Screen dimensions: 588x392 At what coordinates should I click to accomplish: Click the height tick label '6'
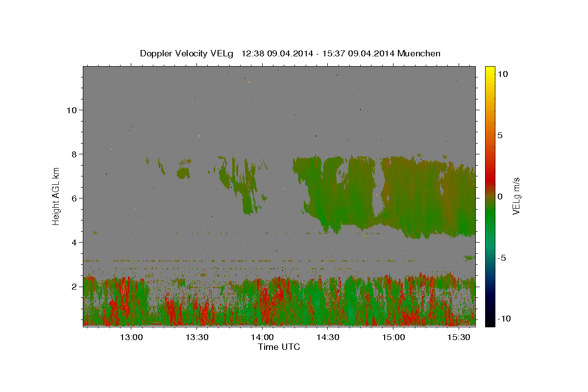pos(74,198)
